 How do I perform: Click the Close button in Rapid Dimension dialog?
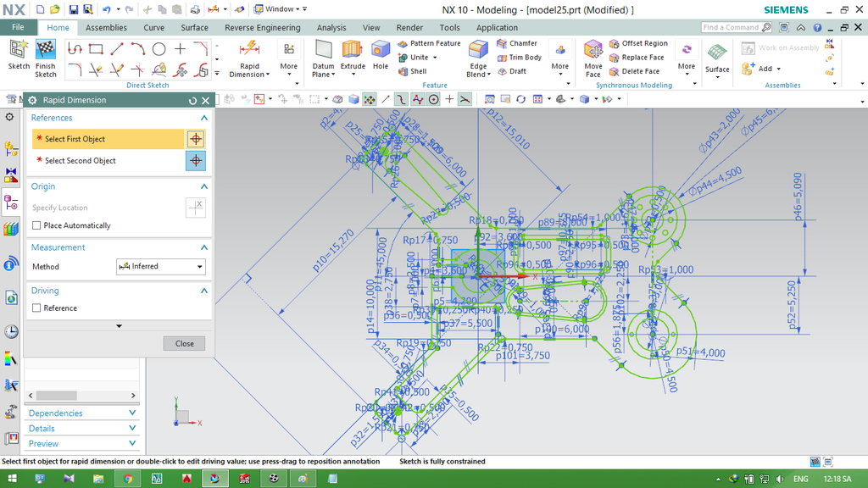[x=184, y=344]
